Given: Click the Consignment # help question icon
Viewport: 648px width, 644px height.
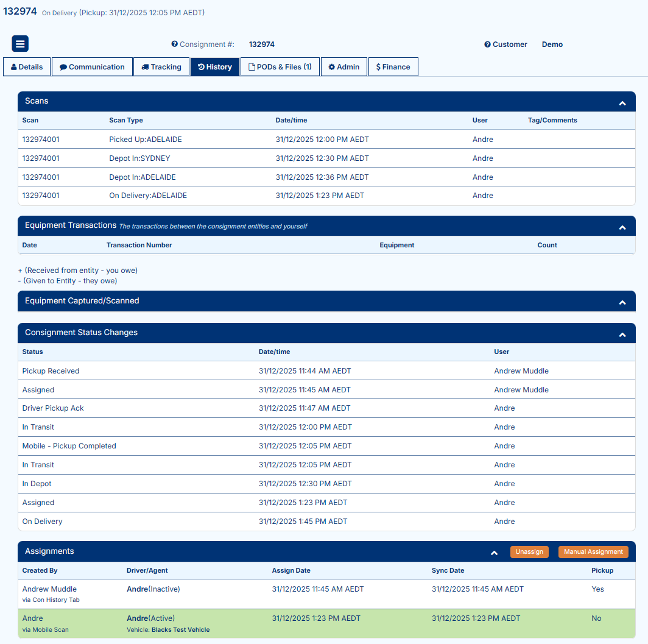Looking at the screenshot, I should tap(175, 44).
